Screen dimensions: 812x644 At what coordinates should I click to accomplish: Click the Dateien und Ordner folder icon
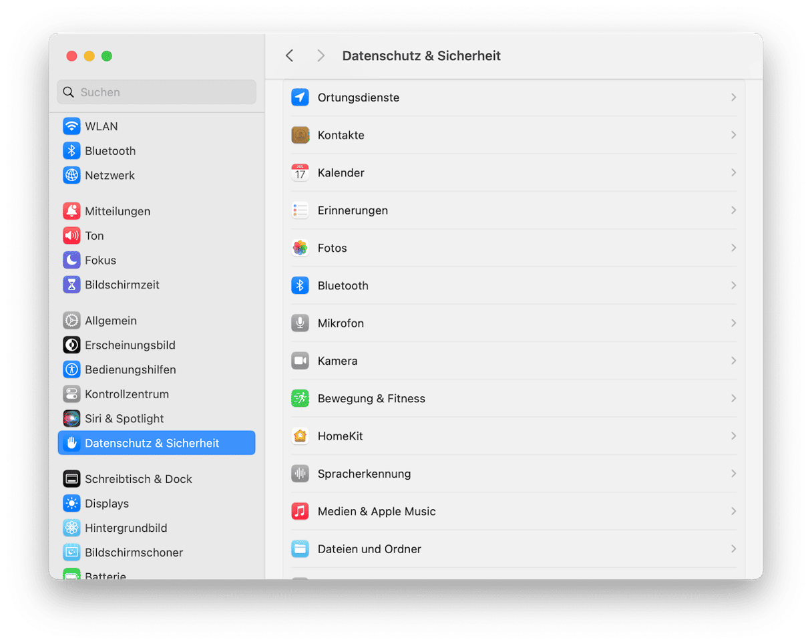tap(300, 549)
